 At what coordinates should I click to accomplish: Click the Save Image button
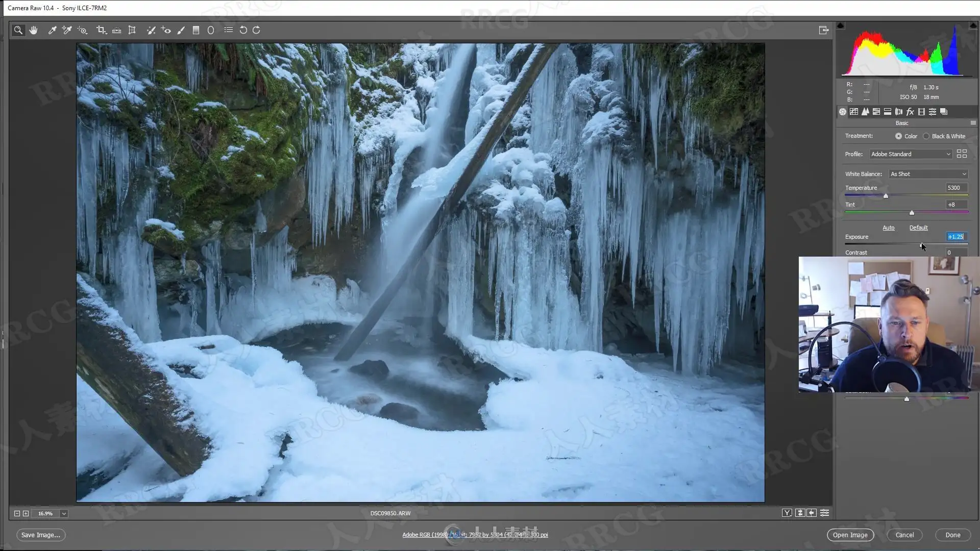(41, 535)
